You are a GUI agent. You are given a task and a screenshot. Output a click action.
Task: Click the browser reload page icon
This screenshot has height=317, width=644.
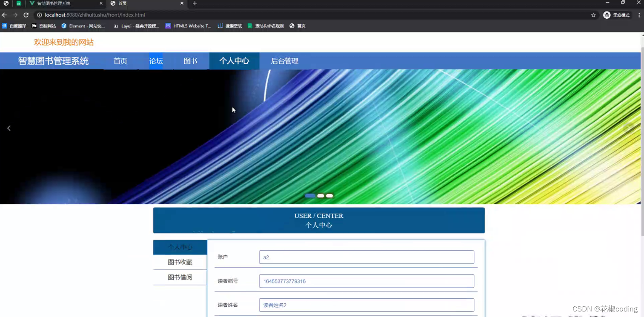26,14
